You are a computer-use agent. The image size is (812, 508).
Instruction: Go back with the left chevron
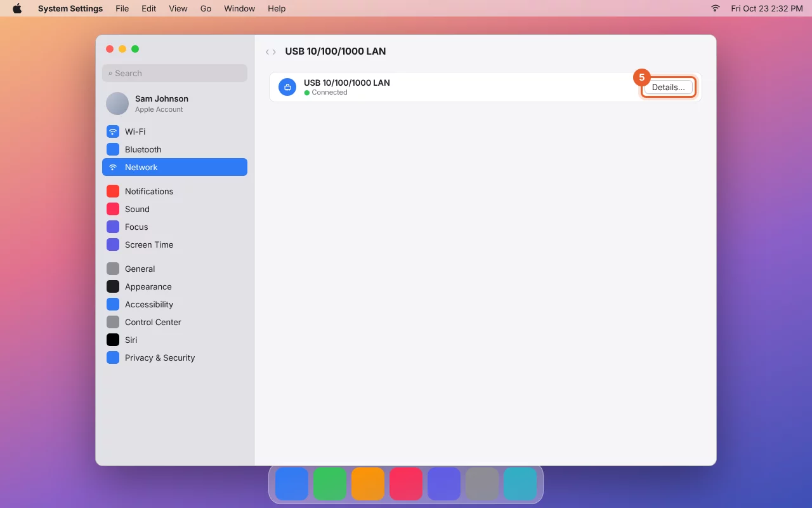coord(268,51)
